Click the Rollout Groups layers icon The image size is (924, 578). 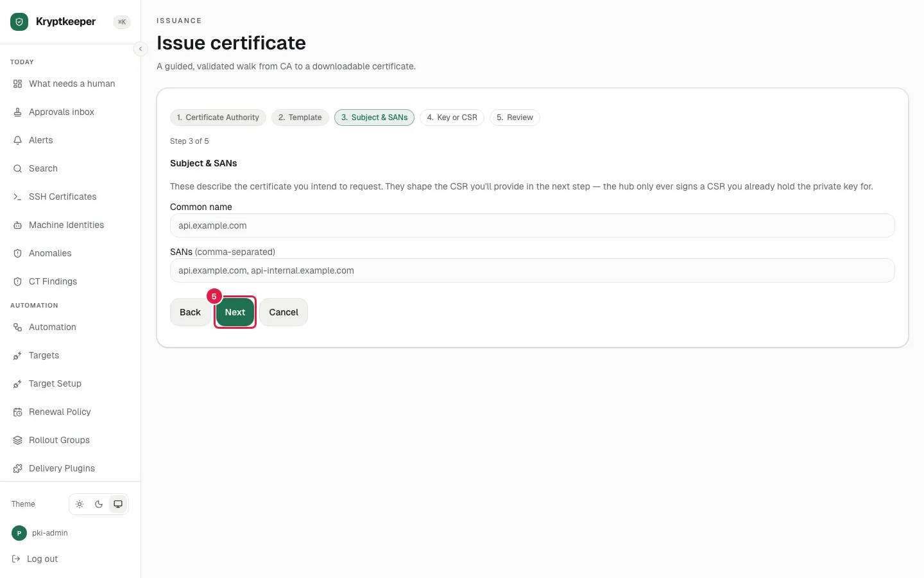[x=17, y=441]
